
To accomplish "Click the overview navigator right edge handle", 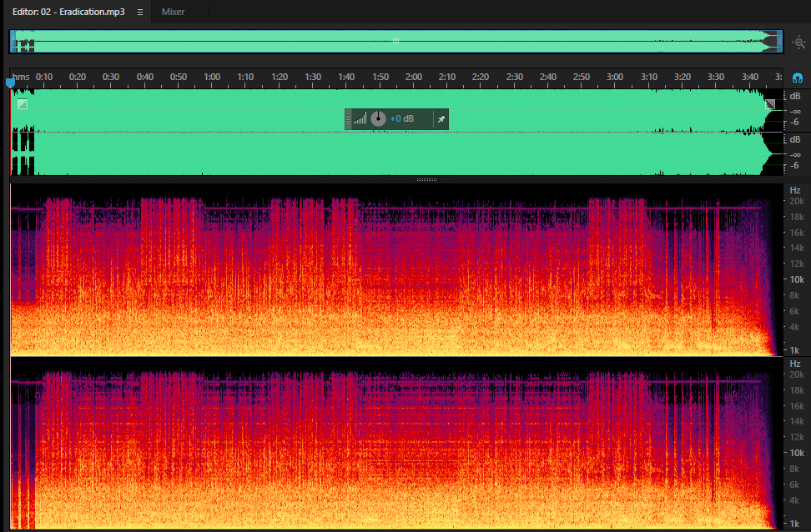I will tap(779, 42).
